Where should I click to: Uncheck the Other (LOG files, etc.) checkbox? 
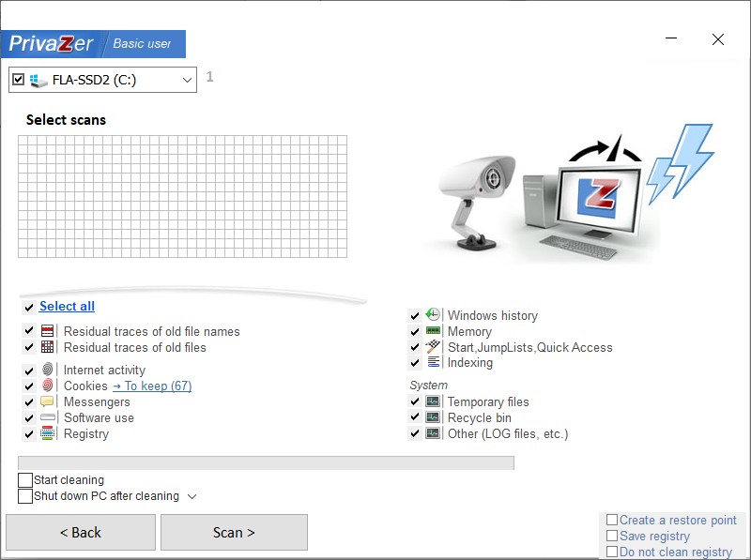pyautogui.click(x=415, y=433)
